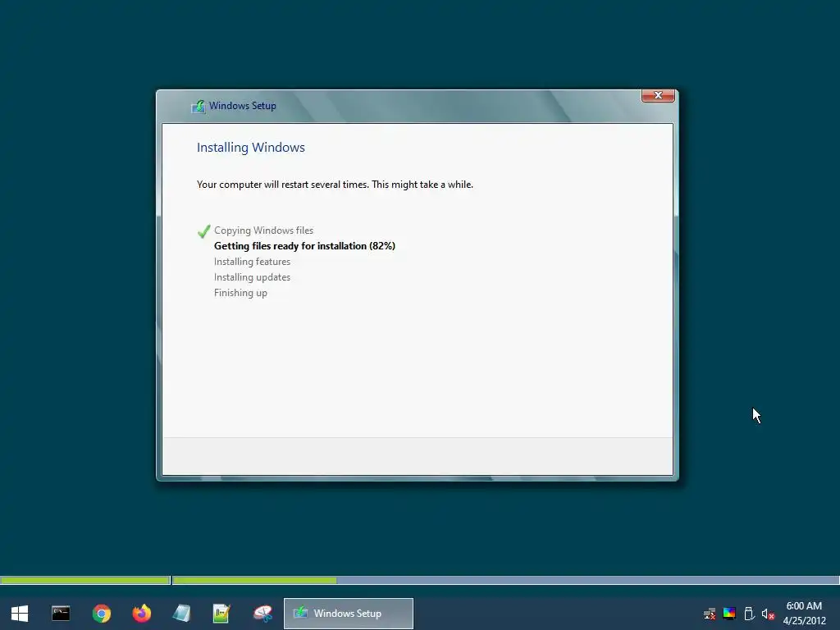Open the green notepad with pencil taskbar icon
This screenshot has width=840, height=630.
click(221, 614)
